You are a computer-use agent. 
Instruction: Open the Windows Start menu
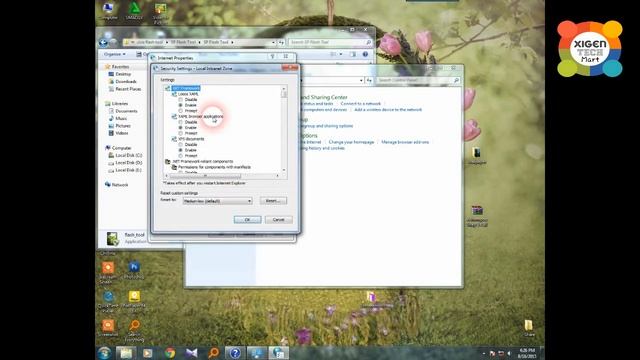(x=104, y=353)
